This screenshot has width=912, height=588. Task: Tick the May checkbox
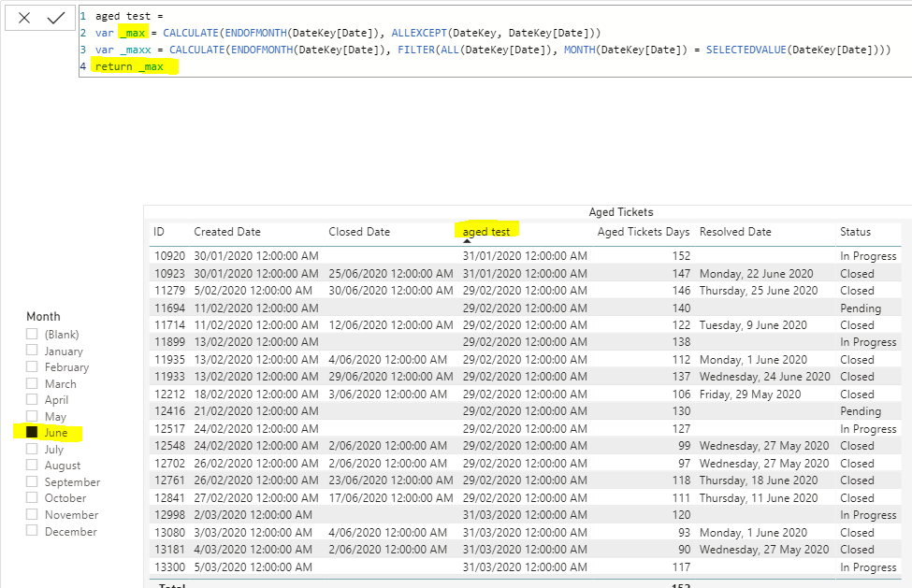point(32,416)
